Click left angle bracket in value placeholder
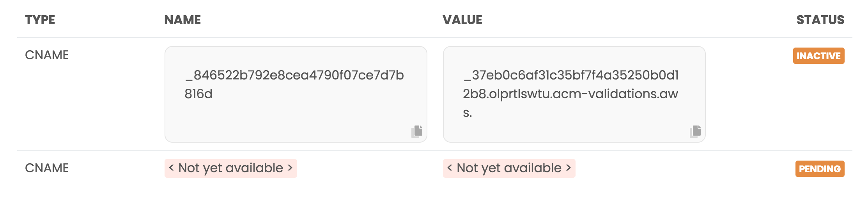Screen dimensions: 868x198 click(450, 168)
